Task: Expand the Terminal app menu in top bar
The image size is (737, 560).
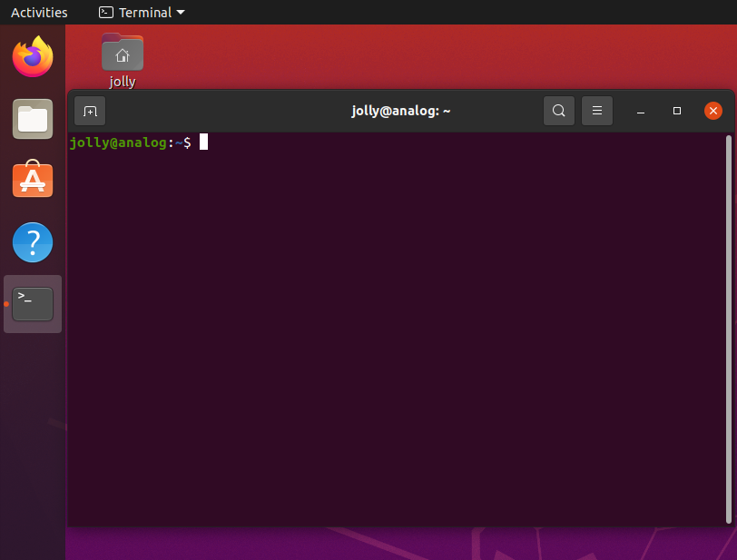Action: click(142, 12)
